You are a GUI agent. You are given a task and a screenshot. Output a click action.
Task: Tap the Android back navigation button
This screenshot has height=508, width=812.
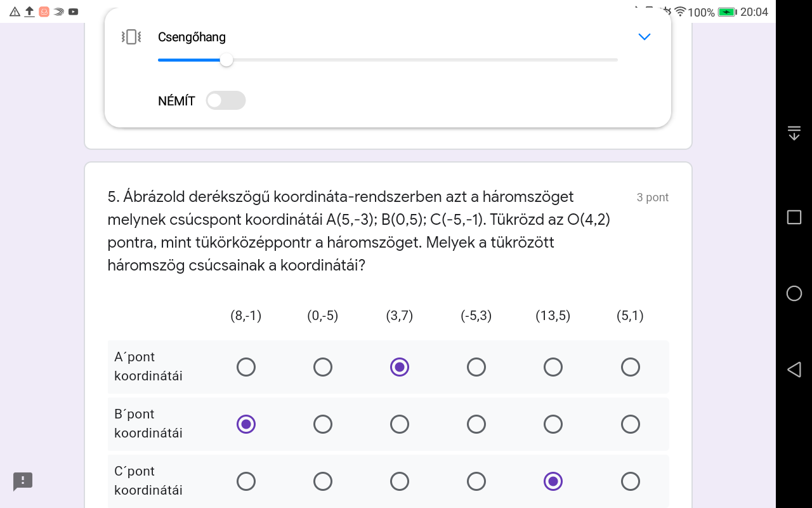(794, 370)
